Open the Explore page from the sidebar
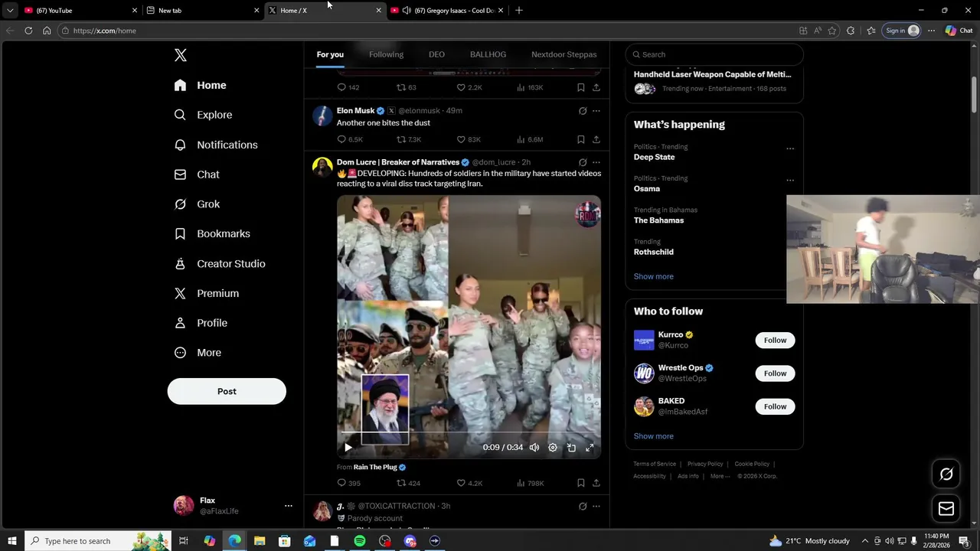Screen dimensions: 980x551 203,115
